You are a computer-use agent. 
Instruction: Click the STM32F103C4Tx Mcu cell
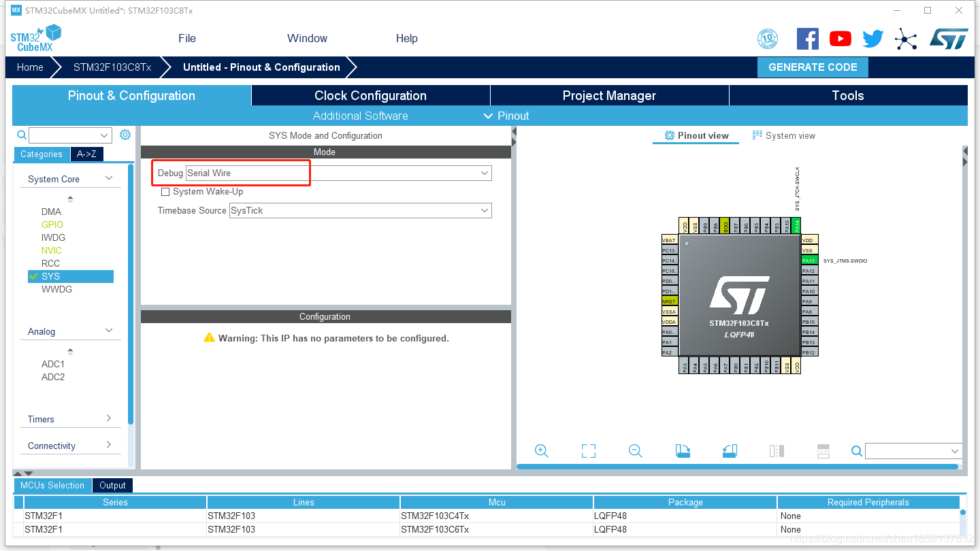(497, 516)
